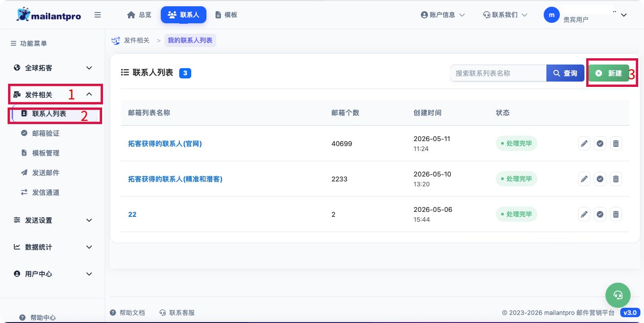Click the mailantpro logo

(49, 14)
